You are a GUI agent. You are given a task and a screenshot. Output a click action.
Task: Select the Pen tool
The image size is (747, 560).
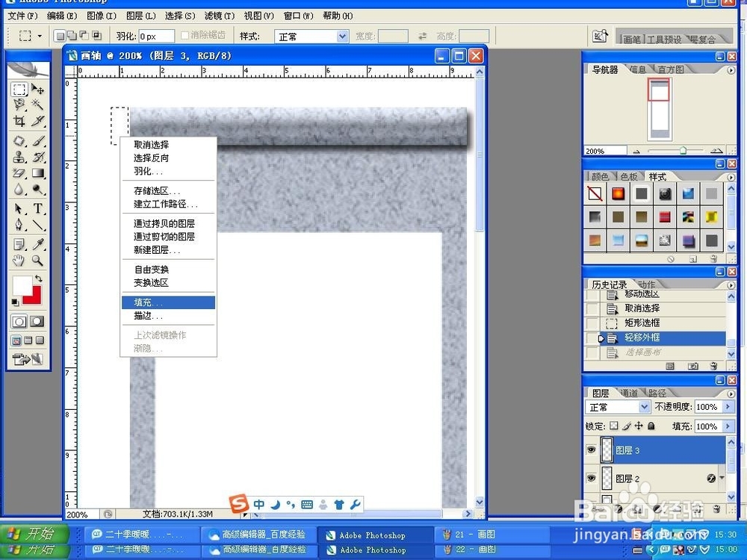coord(19,224)
